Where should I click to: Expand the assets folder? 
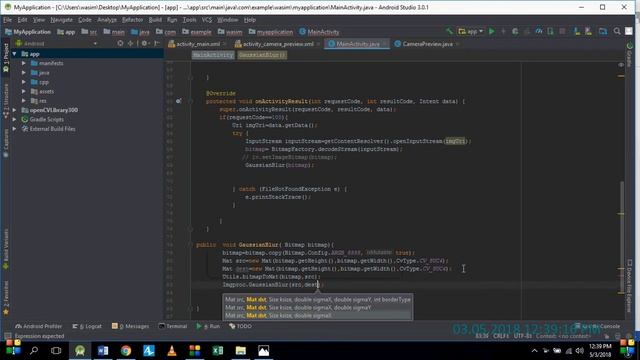coord(24,91)
